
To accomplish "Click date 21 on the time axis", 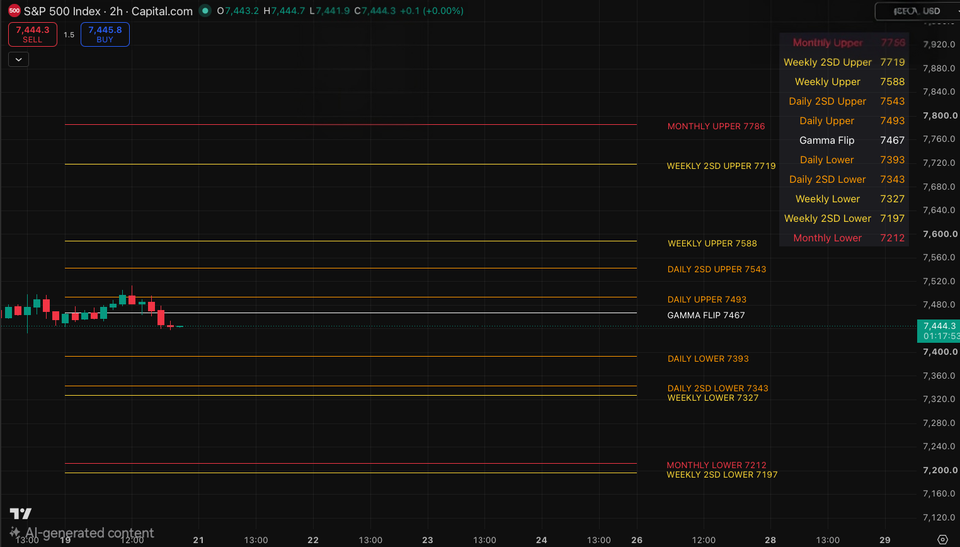I will pyautogui.click(x=198, y=540).
